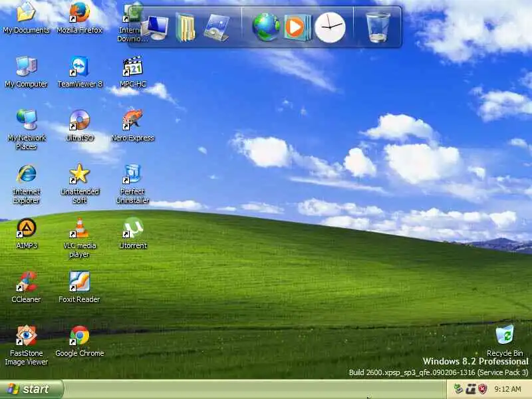
Task: Click the pictures frame icon in the dock
Action: click(x=216, y=28)
